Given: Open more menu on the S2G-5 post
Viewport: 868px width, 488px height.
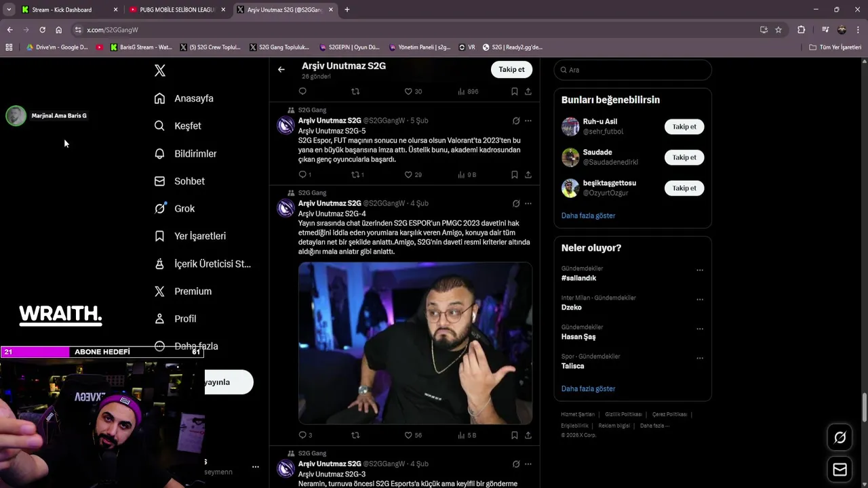Looking at the screenshot, I should 528,121.
